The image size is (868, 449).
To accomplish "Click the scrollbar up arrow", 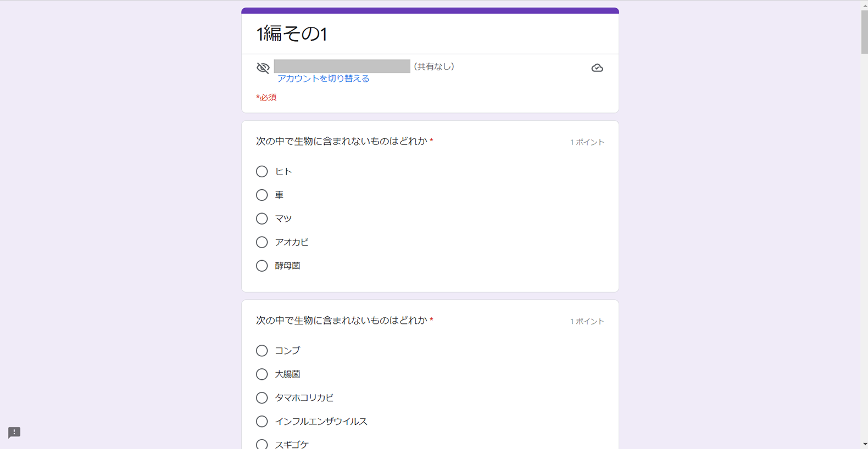I will [x=864, y=5].
